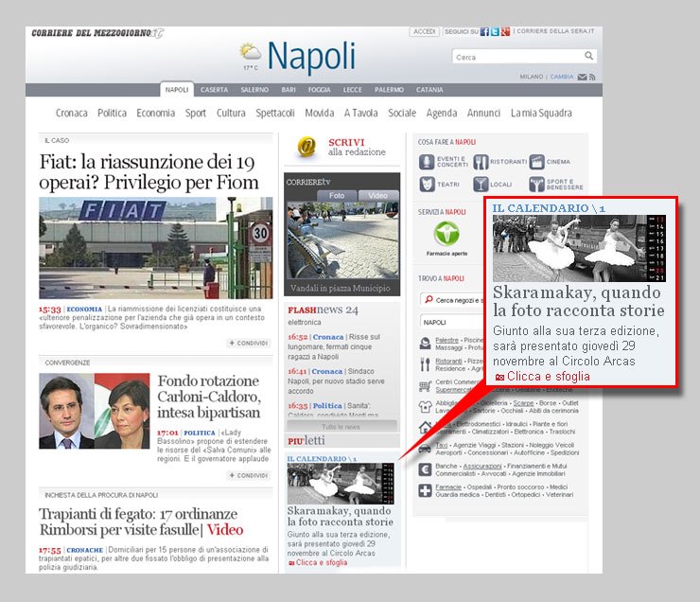Open the 16:52 Cronaca Risse sul lungomare news

[x=335, y=346]
